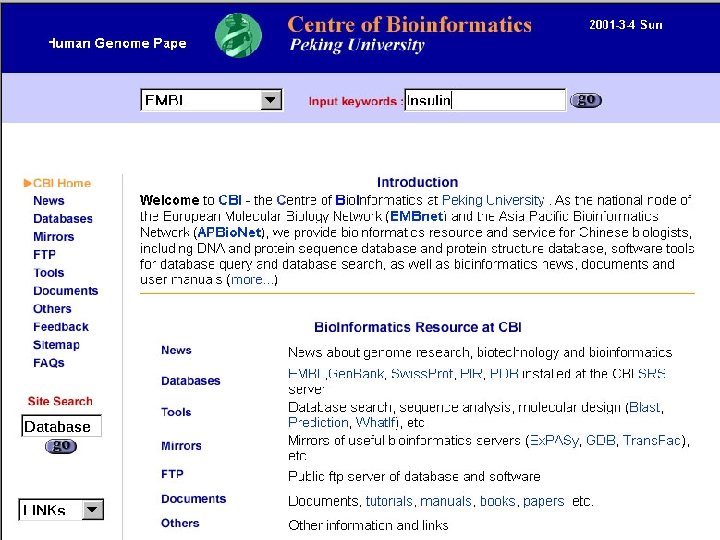Click the tutorials documents link
Viewport: 720px width, 540px height.
click(x=389, y=501)
